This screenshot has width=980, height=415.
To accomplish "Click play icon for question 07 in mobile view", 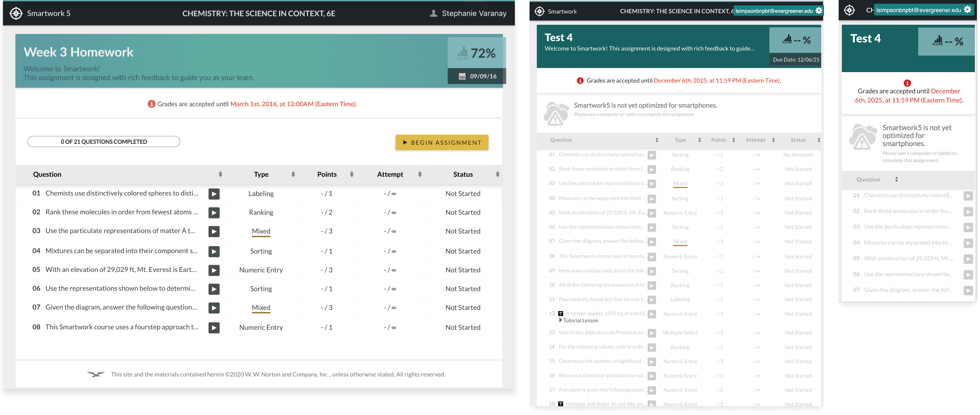I will (x=968, y=291).
